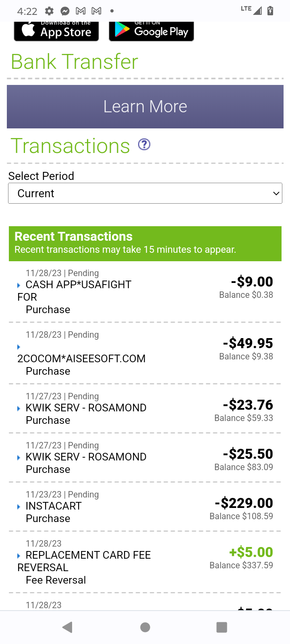Viewport: 290px width, 644px height.
Task: Tap the Messenger notification icon in status bar
Action: click(64, 11)
